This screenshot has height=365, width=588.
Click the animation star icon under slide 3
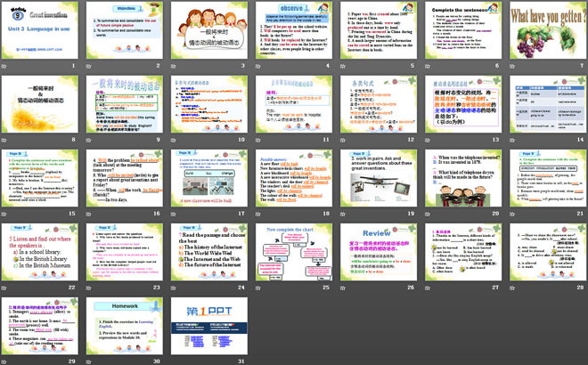click(174, 67)
